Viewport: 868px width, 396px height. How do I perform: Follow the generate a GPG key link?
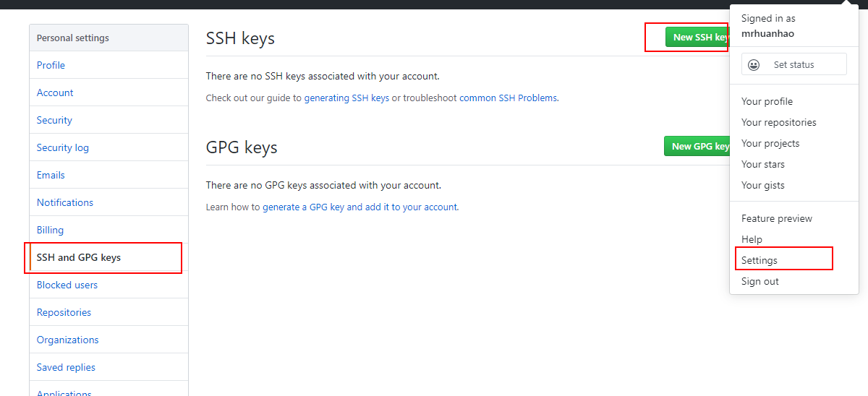click(360, 207)
